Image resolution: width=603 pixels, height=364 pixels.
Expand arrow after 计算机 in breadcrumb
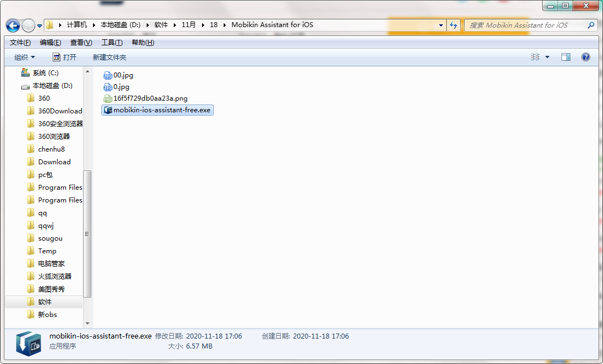94,25
